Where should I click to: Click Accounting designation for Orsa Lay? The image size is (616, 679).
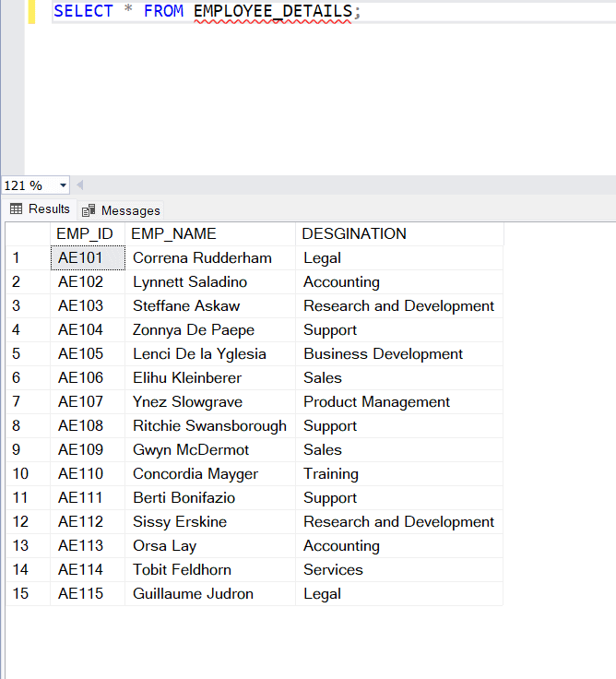coord(399,545)
